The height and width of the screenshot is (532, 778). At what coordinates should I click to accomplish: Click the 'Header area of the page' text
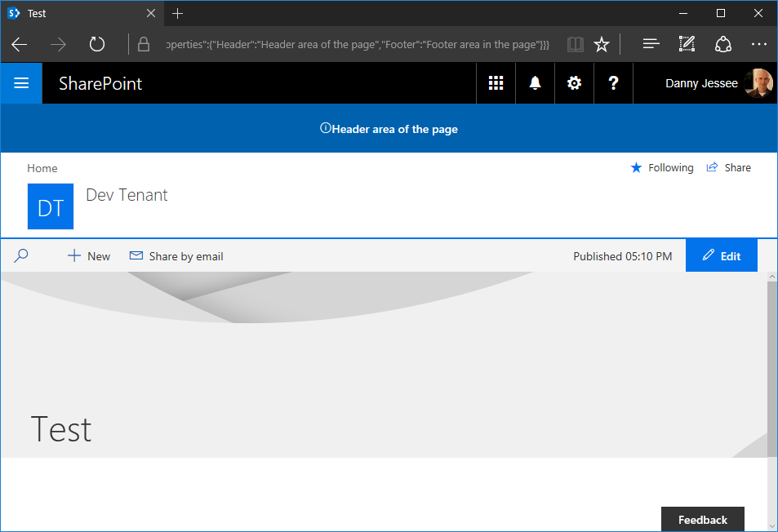(394, 130)
